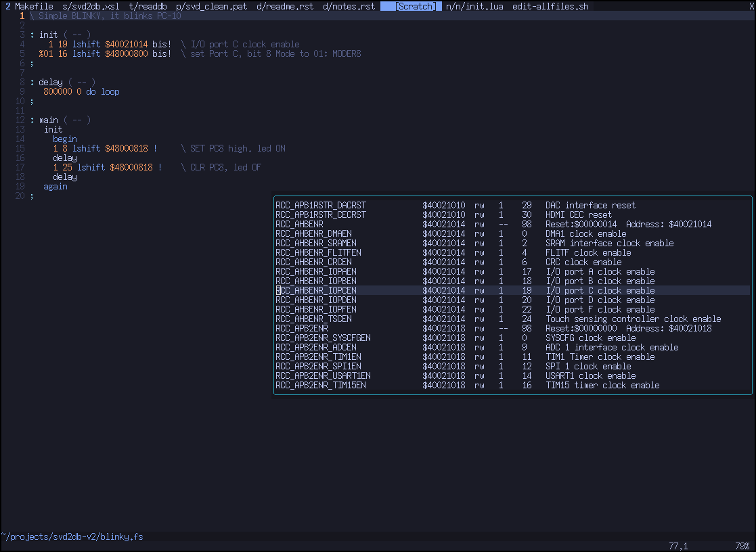
Task: Open the s/svd2db.xsl tab
Action: (90, 6)
